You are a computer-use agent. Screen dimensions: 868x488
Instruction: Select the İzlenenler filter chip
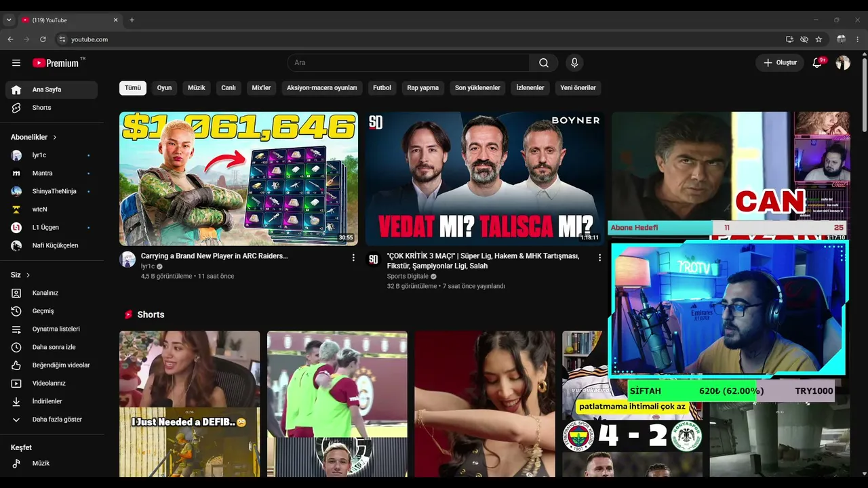(x=530, y=88)
